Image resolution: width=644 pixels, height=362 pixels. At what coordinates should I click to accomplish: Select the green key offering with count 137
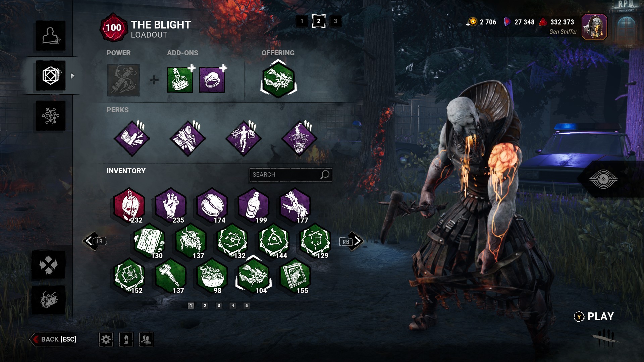point(171,276)
